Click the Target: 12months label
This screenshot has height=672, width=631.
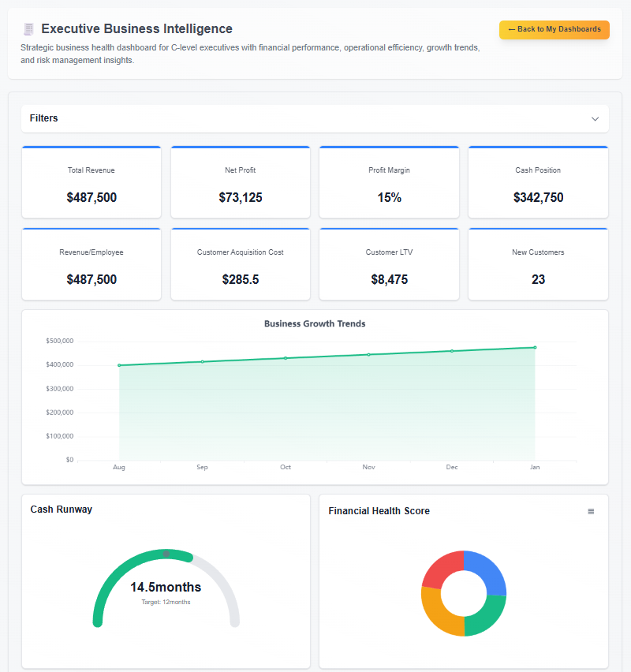click(166, 602)
